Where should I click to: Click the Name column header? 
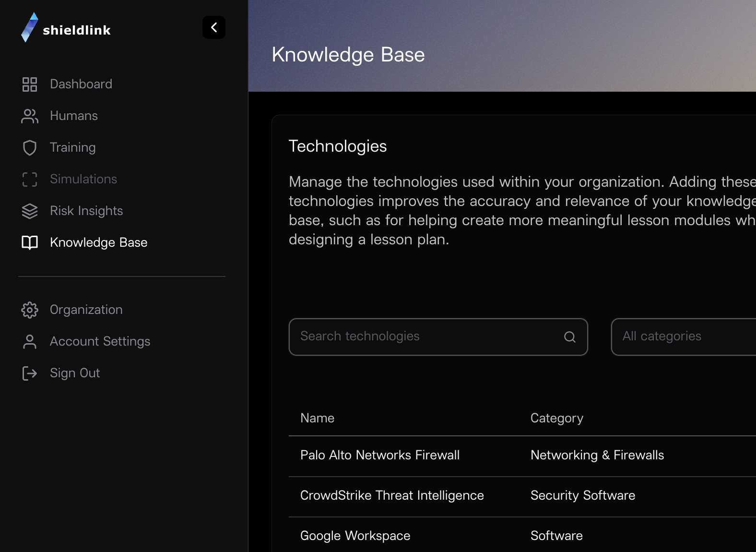318,418
